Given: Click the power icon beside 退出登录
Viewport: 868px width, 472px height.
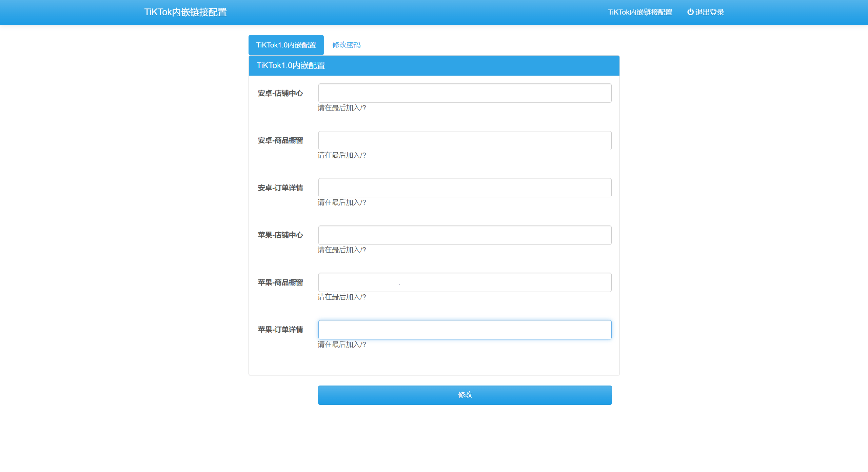Looking at the screenshot, I should click(x=690, y=12).
